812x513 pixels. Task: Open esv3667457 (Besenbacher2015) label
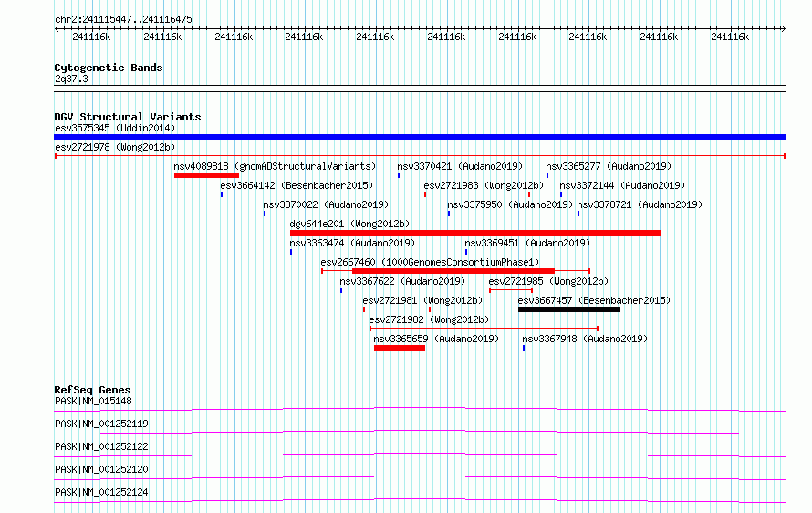[x=594, y=300]
